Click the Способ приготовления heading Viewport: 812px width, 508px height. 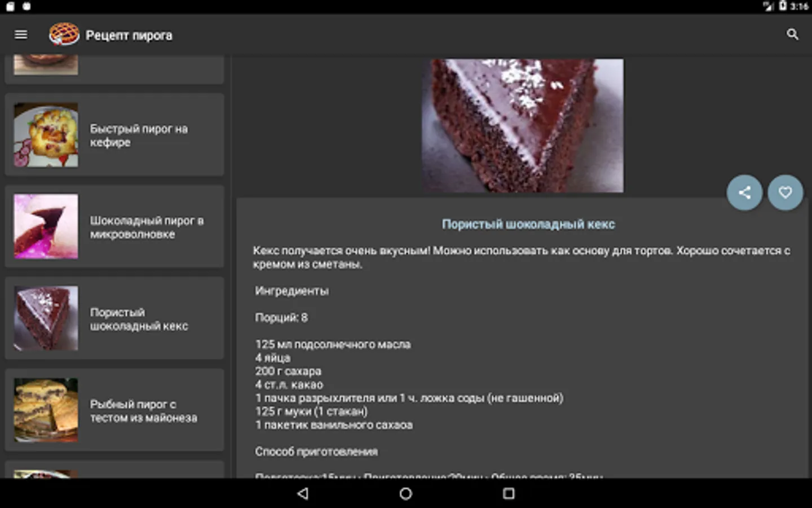coord(316,452)
